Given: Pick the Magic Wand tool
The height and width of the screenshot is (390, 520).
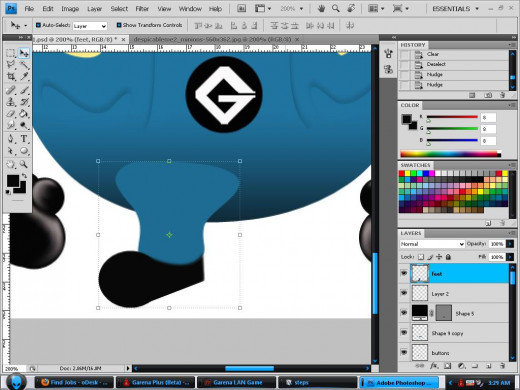Looking at the screenshot, I should coord(24,64).
